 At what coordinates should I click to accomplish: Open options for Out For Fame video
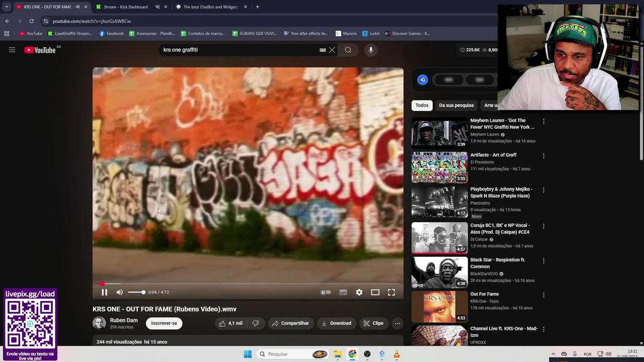click(543, 295)
